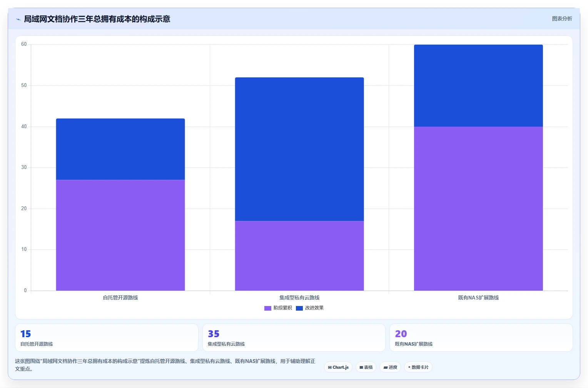
Task: Toggle the 阶段累积 legend series
Action: click(278, 308)
